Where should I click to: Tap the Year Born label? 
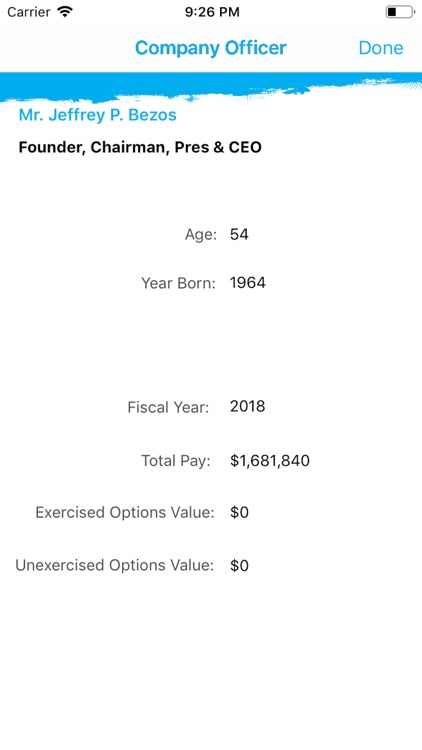tap(178, 283)
